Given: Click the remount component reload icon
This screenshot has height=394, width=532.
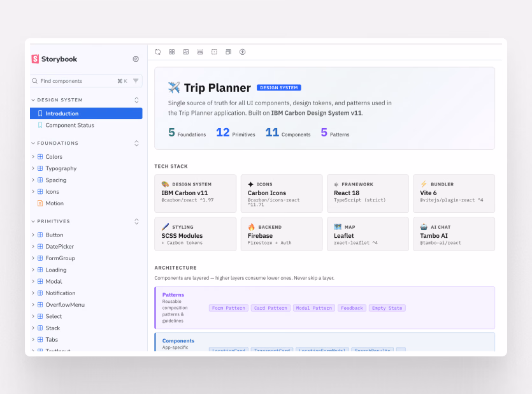Looking at the screenshot, I should point(158,52).
